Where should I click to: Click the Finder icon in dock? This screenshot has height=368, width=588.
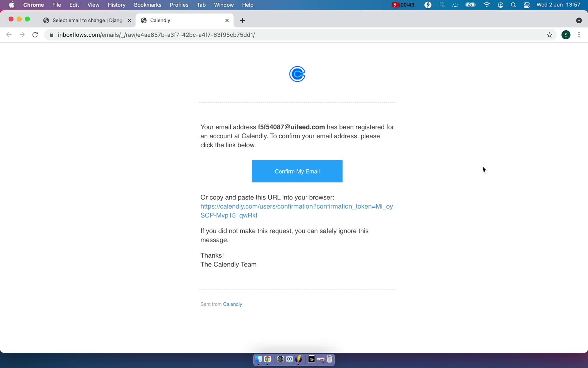(258, 359)
